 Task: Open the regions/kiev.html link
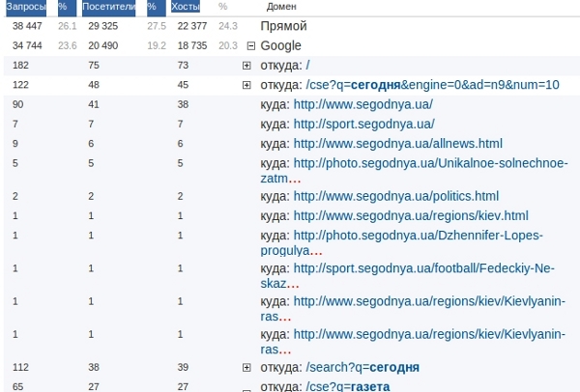coord(410,215)
